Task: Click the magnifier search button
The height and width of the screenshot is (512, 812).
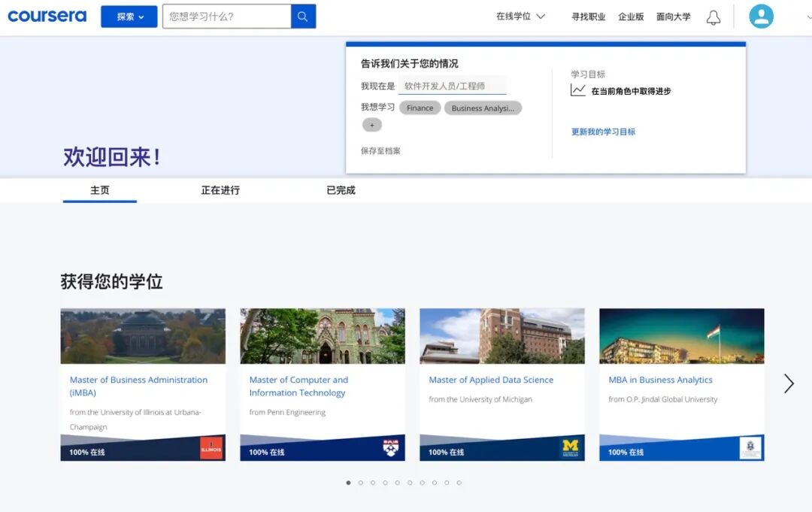Action: pos(303,17)
